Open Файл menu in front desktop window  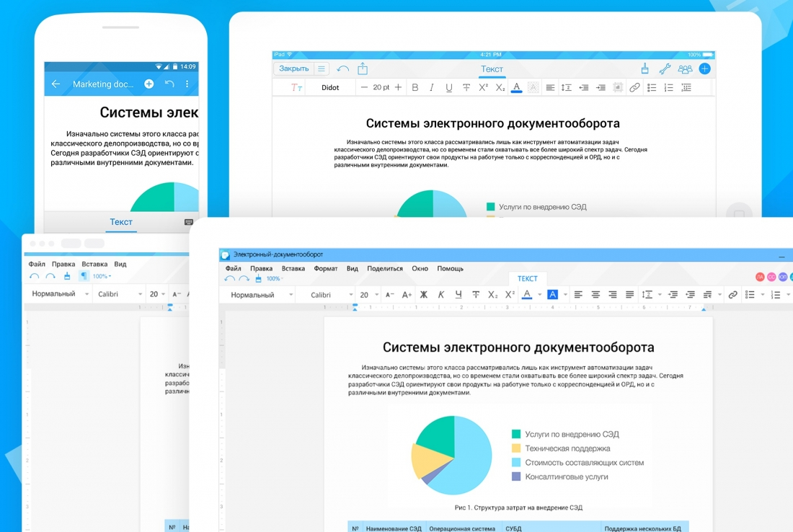233,269
